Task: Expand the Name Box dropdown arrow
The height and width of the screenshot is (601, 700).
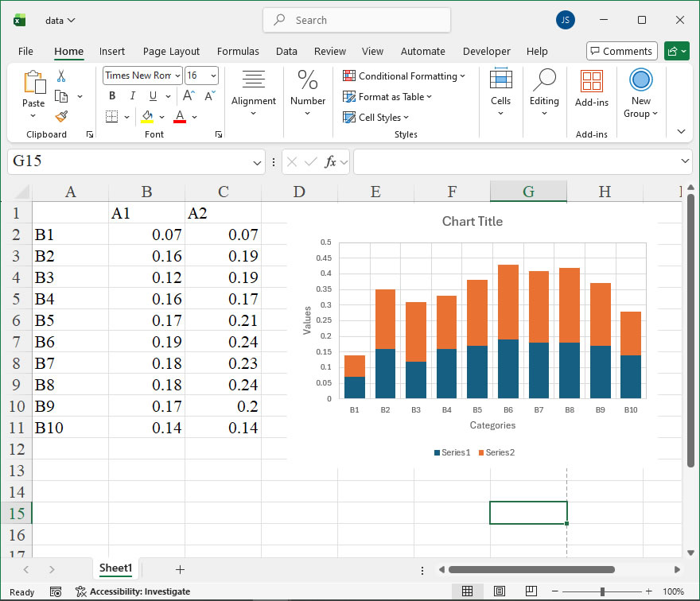Action: click(x=257, y=162)
